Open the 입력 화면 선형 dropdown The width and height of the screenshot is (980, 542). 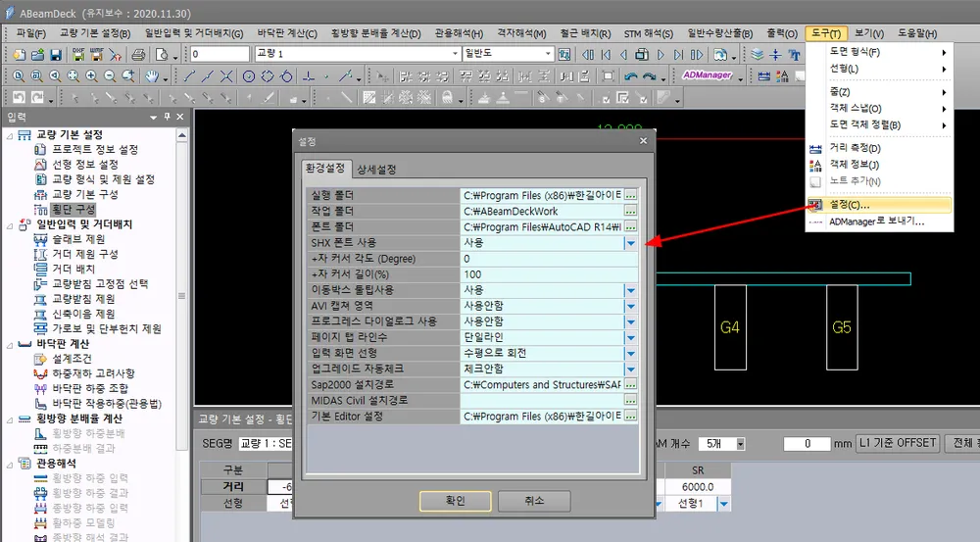pos(630,353)
